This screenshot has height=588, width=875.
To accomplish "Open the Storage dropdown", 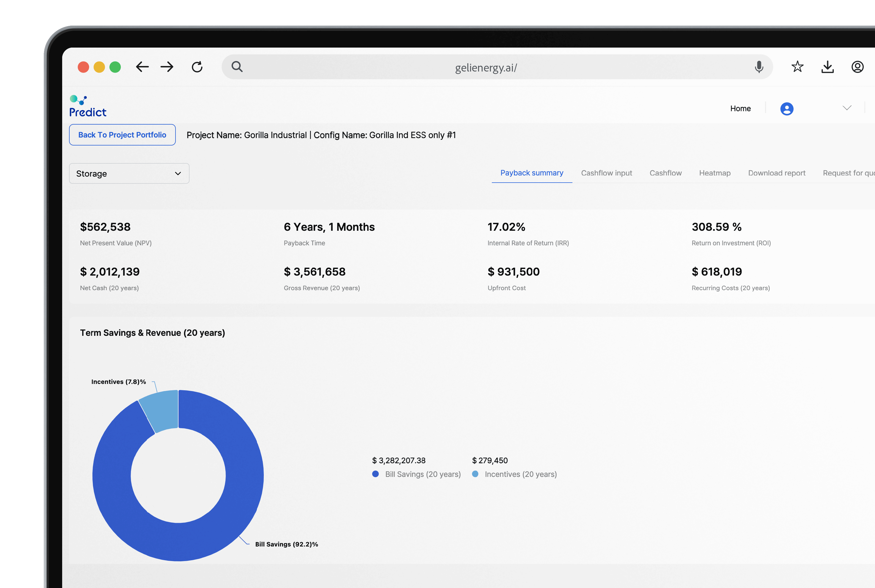I will click(129, 173).
